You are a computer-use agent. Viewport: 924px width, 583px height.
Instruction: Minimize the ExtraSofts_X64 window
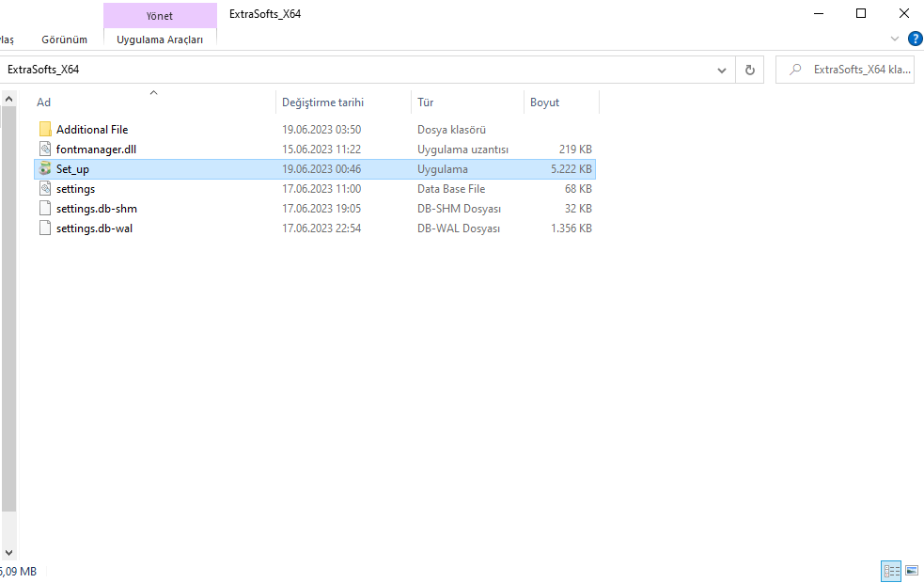click(819, 13)
